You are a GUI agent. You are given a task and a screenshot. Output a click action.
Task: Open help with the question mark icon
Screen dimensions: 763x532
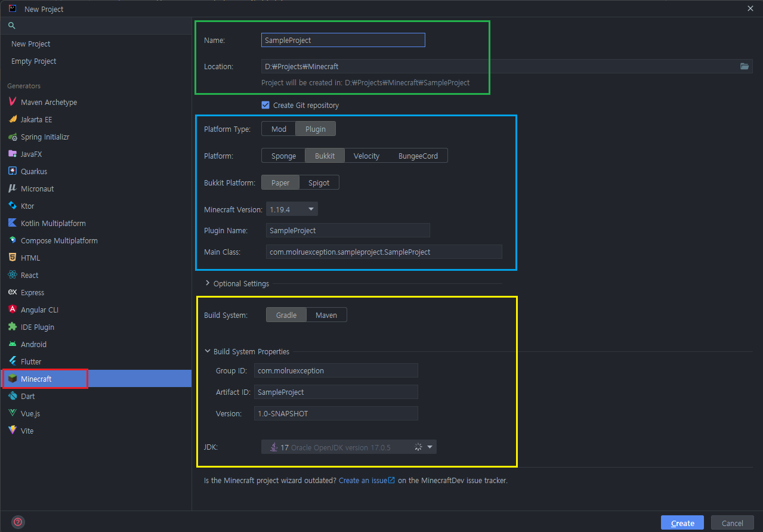[18, 522]
